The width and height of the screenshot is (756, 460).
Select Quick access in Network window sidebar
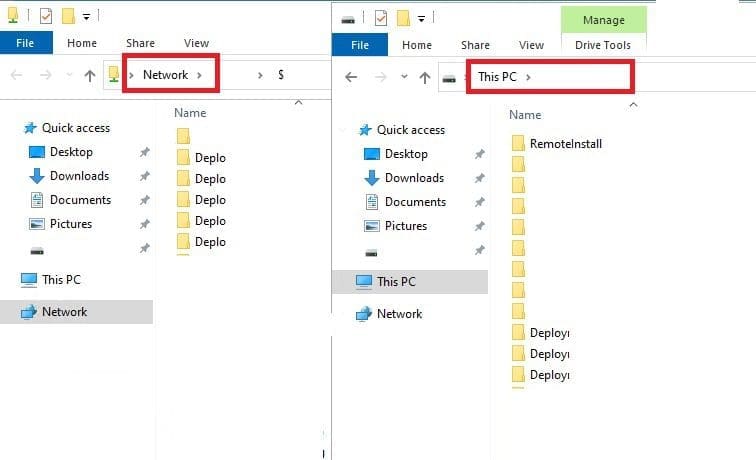(x=76, y=128)
